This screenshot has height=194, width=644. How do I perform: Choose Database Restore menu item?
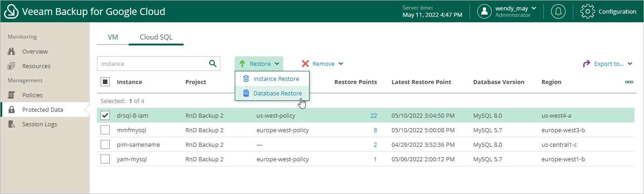[272, 93]
